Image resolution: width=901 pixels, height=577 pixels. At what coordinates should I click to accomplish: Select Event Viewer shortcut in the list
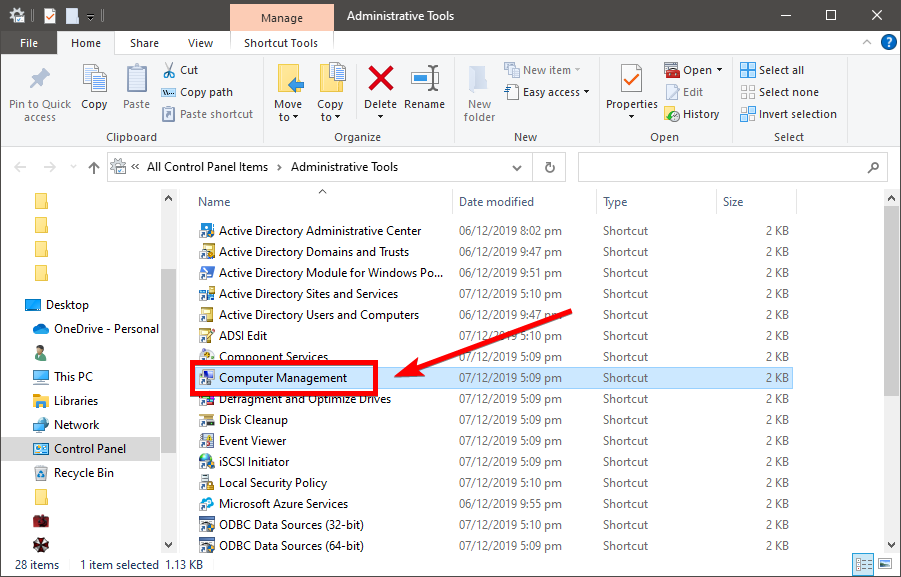252,441
